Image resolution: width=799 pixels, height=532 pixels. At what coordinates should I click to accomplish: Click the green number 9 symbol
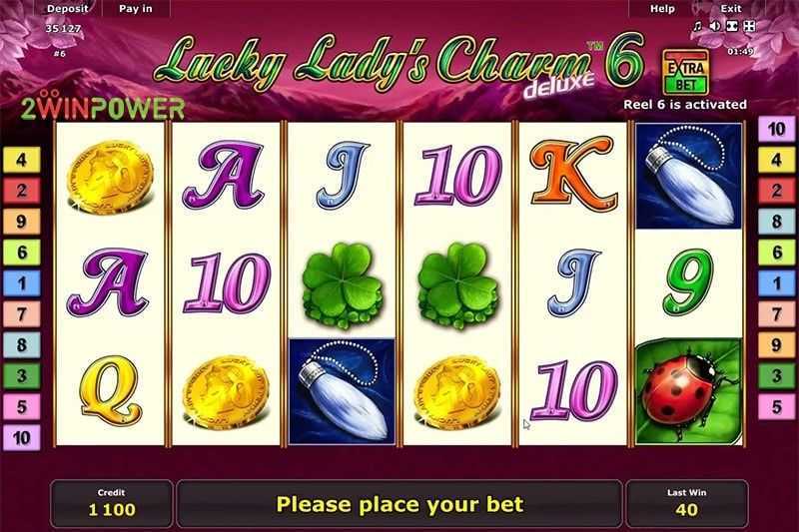(x=688, y=282)
